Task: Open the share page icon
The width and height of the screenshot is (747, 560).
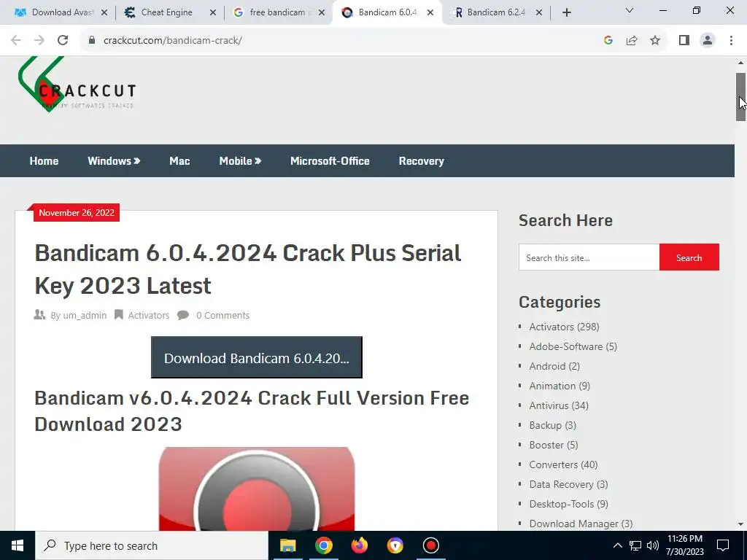Action: click(x=632, y=41)
